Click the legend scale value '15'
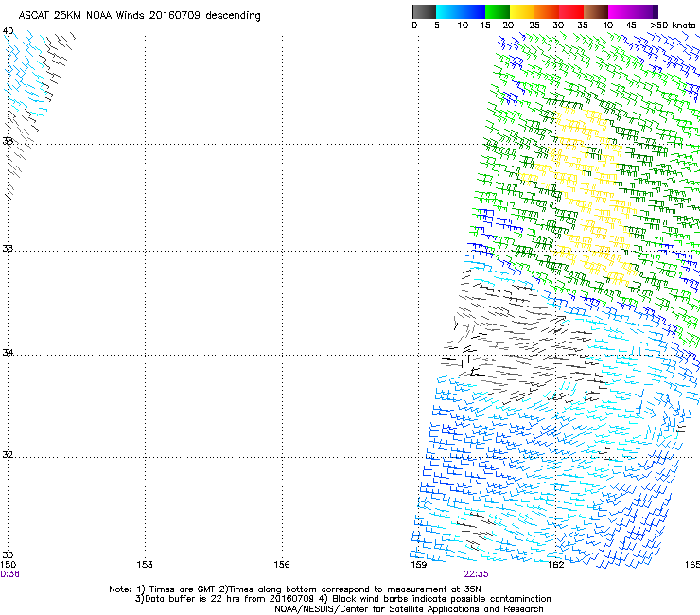The height and width of the screenshot is (615, 700). coord(485,26)
